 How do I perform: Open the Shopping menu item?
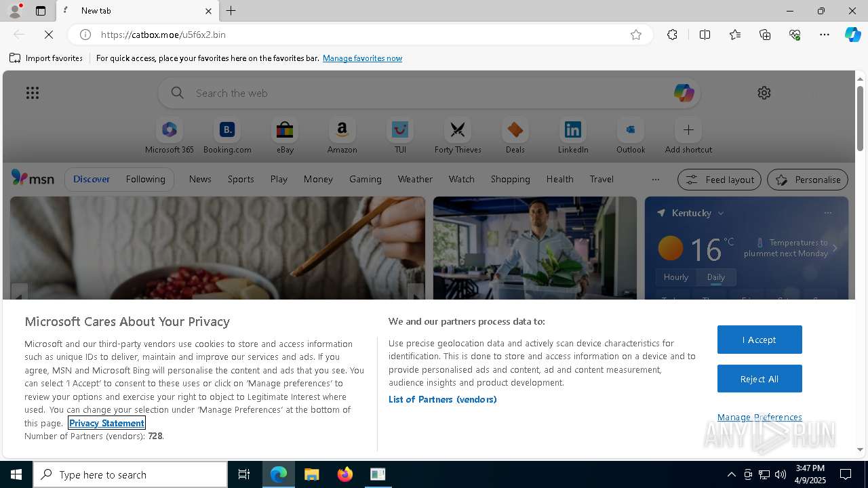click(x=511, y=179)
